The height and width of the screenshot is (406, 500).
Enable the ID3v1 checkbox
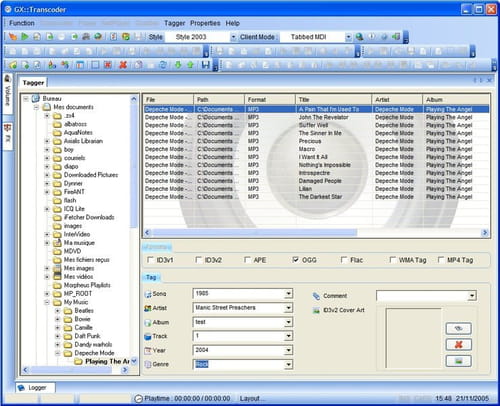pyautogui.click(x=151, y=260)
